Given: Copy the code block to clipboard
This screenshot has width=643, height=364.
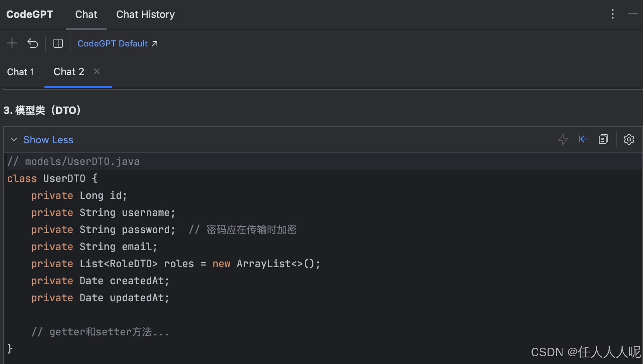Looking at the screenshot, I should [x=603, y=139].
